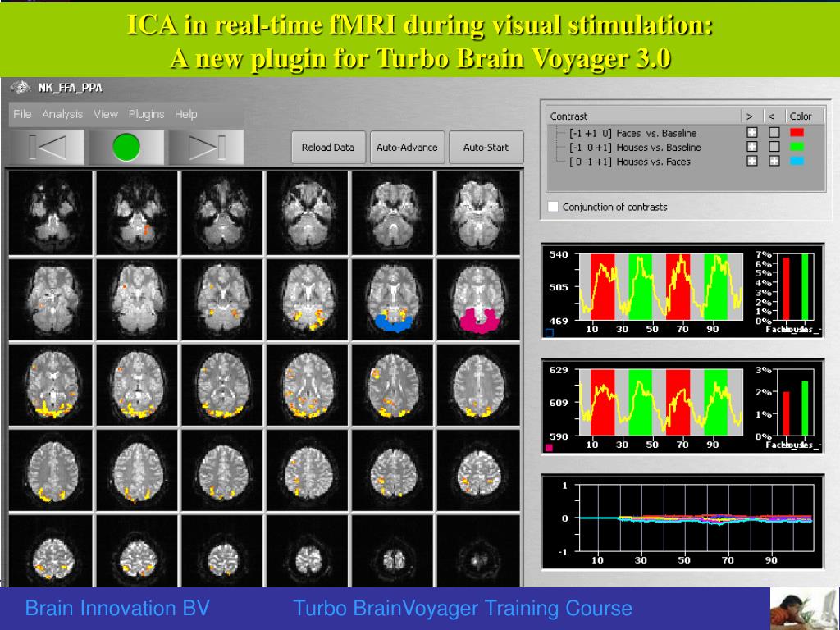Click cyan color swatch for Houses vs. Faces
The width and height of the screenshot is (840, 630).
tap(797, 161)
